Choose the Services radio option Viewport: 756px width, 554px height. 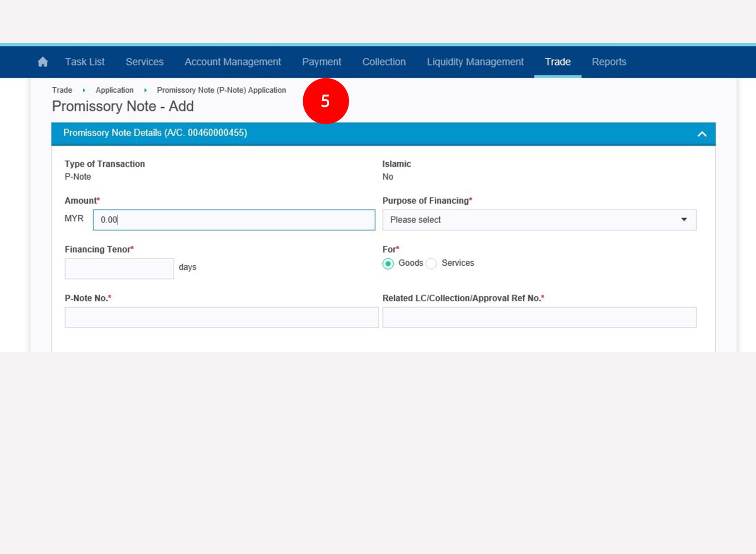[x=431, y=264]
